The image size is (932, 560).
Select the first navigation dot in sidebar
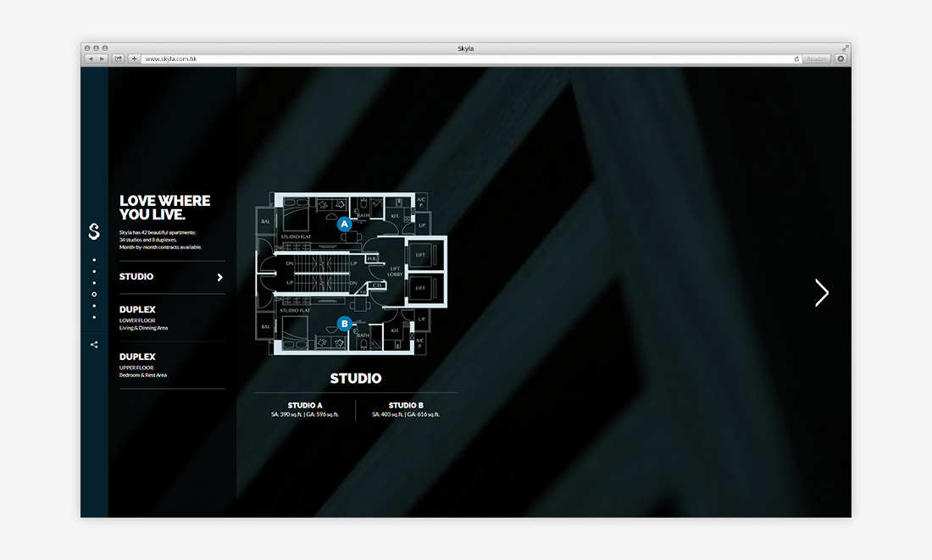coord(94,258)
